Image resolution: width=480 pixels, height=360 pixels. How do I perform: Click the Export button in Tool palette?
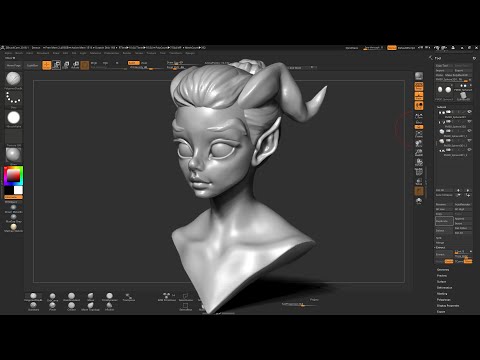point(463,71)
